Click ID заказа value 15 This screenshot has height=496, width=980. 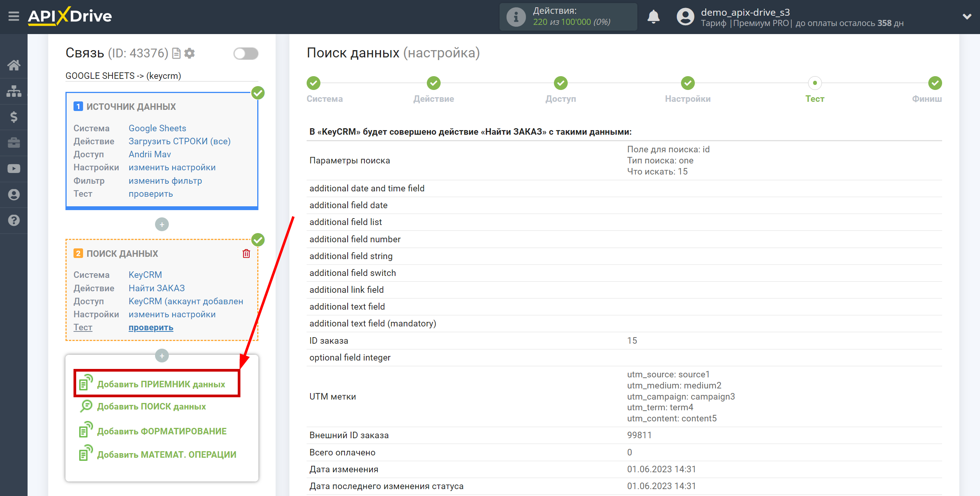pyautogui.click(x=632, y=341)
